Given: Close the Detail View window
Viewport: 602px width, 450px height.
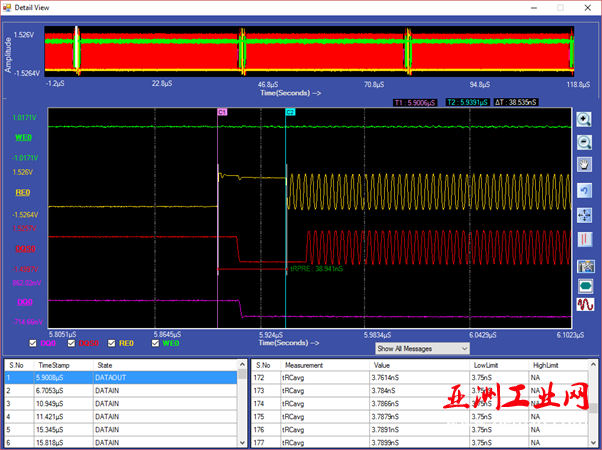Looking at the screenshot, I should point(587,8).
